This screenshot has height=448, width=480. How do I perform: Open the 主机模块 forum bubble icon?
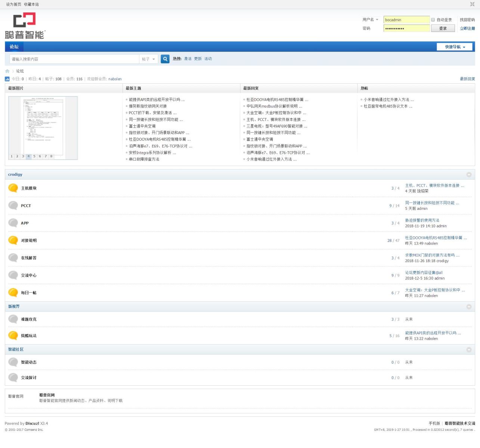click(x=13, y=188)
